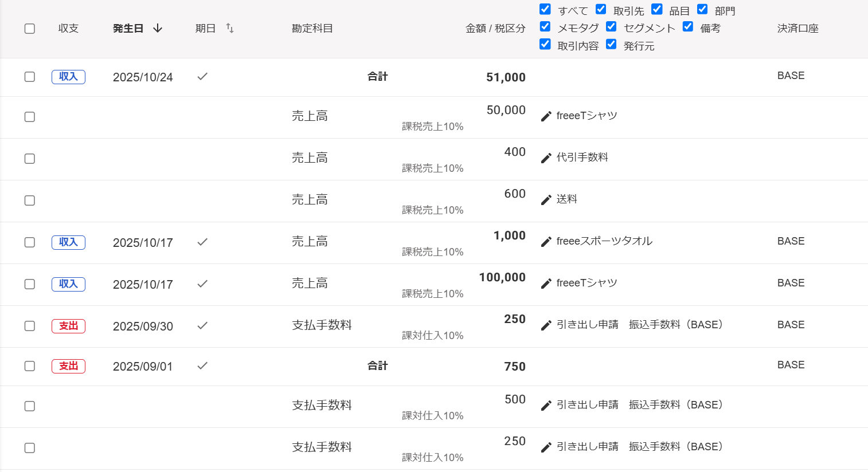Screen dimensions: 868x472
Task: Sort by the 発生日 column header
Action: (x=128, y=29)
